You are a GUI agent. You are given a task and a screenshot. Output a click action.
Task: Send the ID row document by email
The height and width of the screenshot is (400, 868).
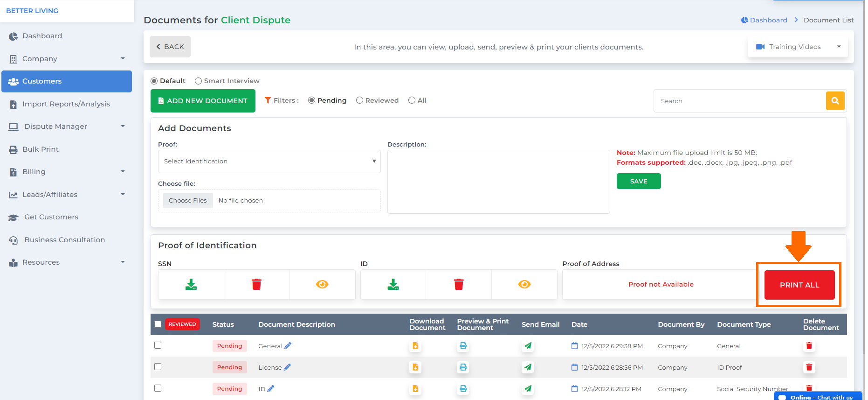coord(528,389)
